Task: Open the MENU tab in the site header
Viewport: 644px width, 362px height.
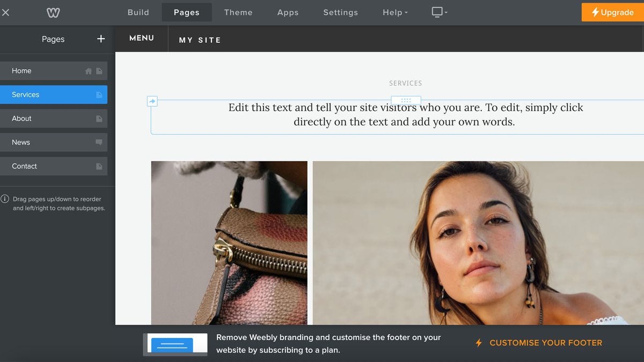Action: pos(141,38)
